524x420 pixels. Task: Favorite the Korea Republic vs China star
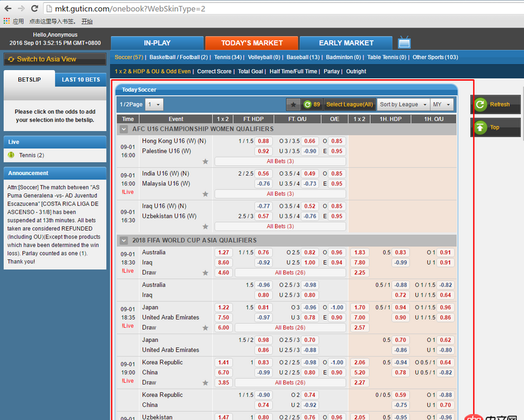[x=205, y=383]
